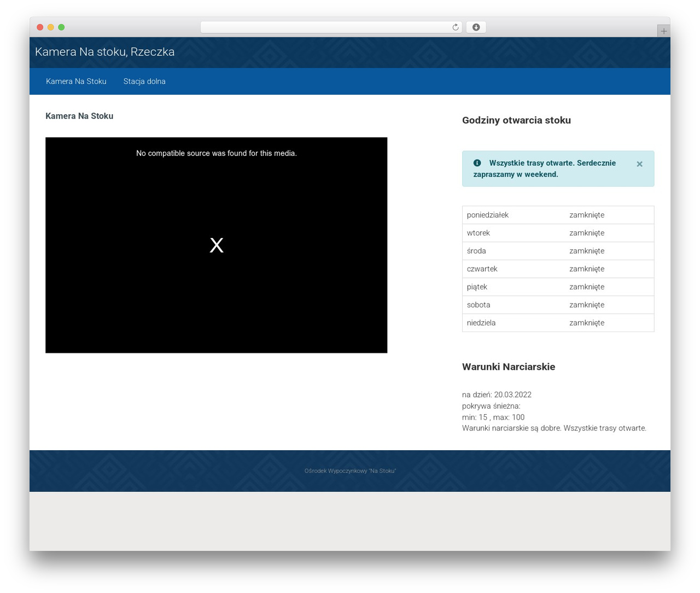Click the 'Warunki Narciarskie' heading
The height and width of the screenshot is (593, 700).
509,367
